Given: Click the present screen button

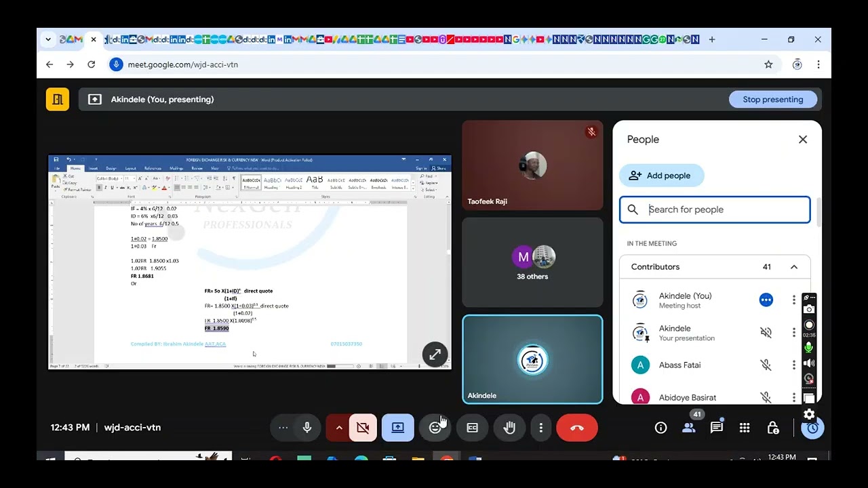Looking at the screenshot, I should click(398, 428).
